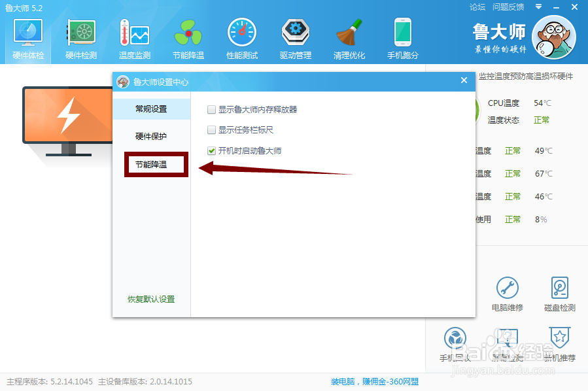
Task: Enable 显示鲁大师内存释放器 checkbox
Action: (211, 109)
